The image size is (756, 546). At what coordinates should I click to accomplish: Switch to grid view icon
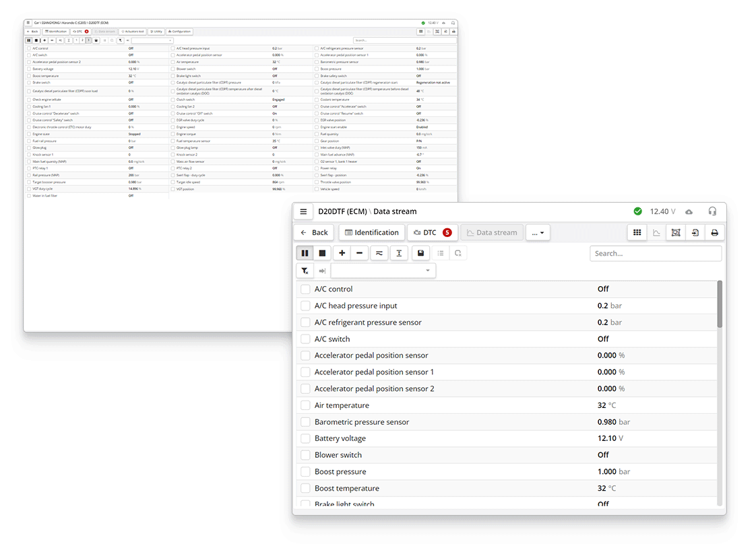635,232
